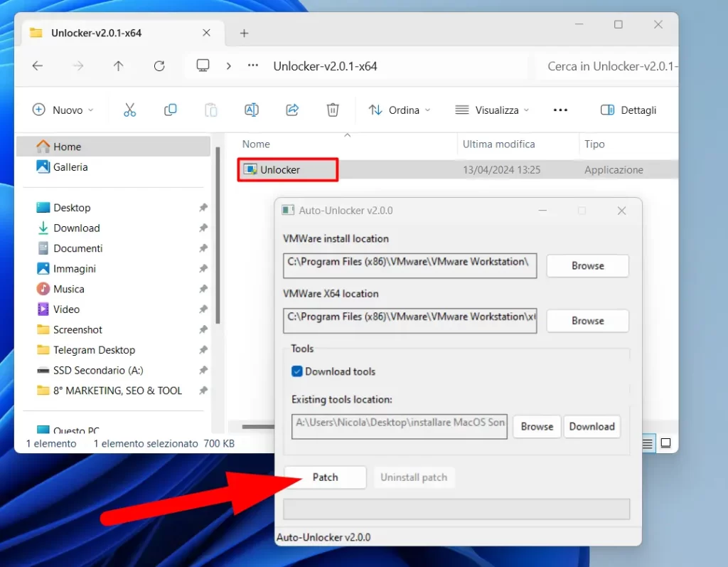Screen dimensions: 728x567
Task: Click the This PC monitor icon in address bar
Action: (203, 65)
